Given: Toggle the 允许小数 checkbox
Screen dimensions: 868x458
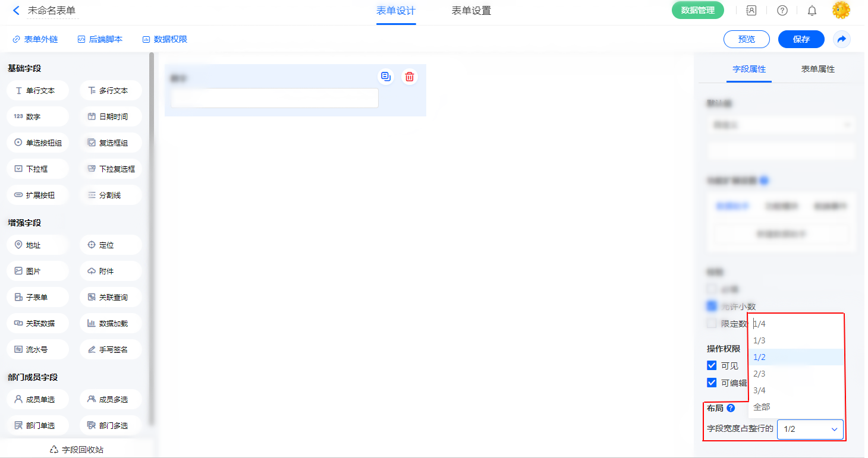Looking at the screenshot, I should (x=712, y=307).
